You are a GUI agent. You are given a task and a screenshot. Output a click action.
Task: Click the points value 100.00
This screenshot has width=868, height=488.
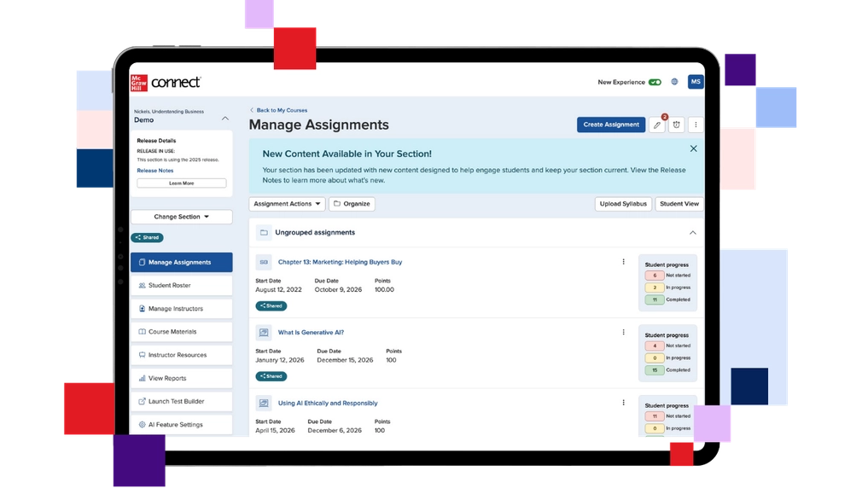tap(384, 290)
